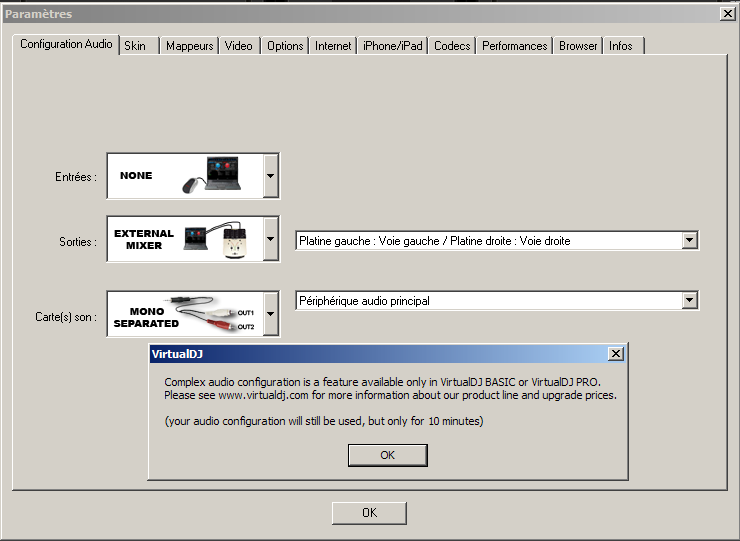Click the NONE inputs laptop image
The height and width of the screenshot is (541, 740).
click(x=212, y=175)
